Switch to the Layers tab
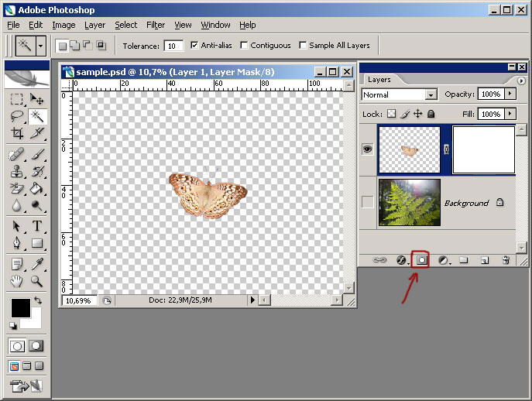The width and height of the screenshot is (532, 401). click(x=379, y=80)
